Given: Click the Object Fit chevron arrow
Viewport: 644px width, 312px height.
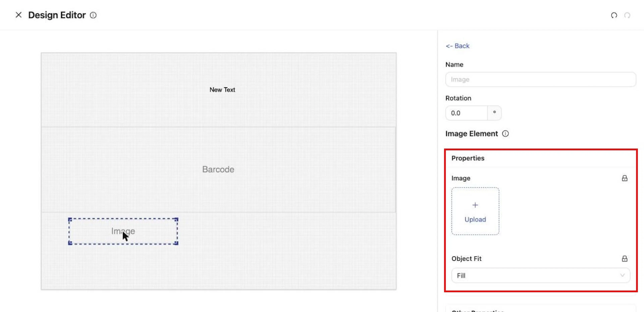Looking at the screenshot, I should [623, 275].
